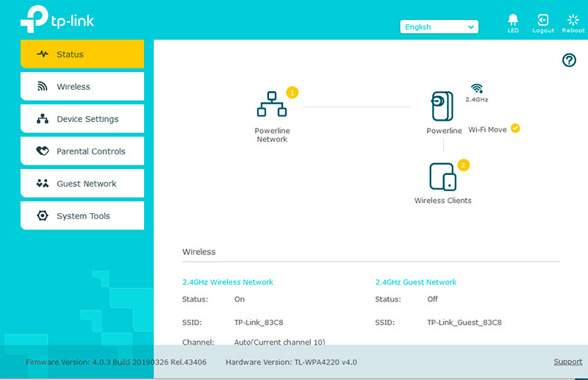Click the Powerline adapter device icon
Image resolution: width=588 pixels, height=380 pixels.
tap(442, 107)
